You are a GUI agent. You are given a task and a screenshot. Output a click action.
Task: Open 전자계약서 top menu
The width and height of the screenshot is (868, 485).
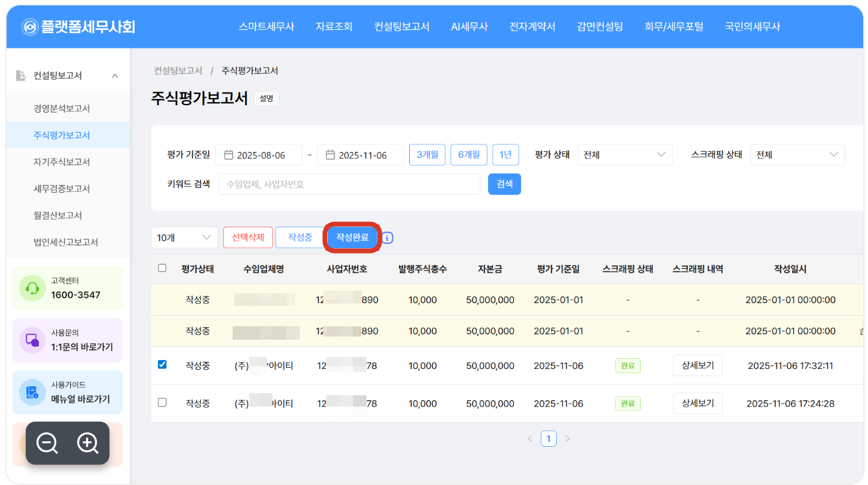pyautogui.click(x=532, y=26)
